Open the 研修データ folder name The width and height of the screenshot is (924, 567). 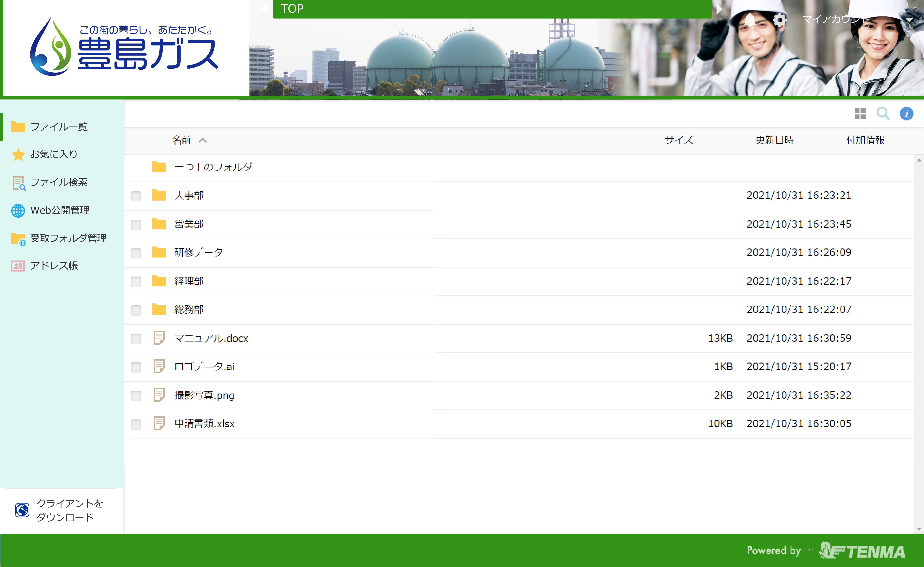point(199,252)
